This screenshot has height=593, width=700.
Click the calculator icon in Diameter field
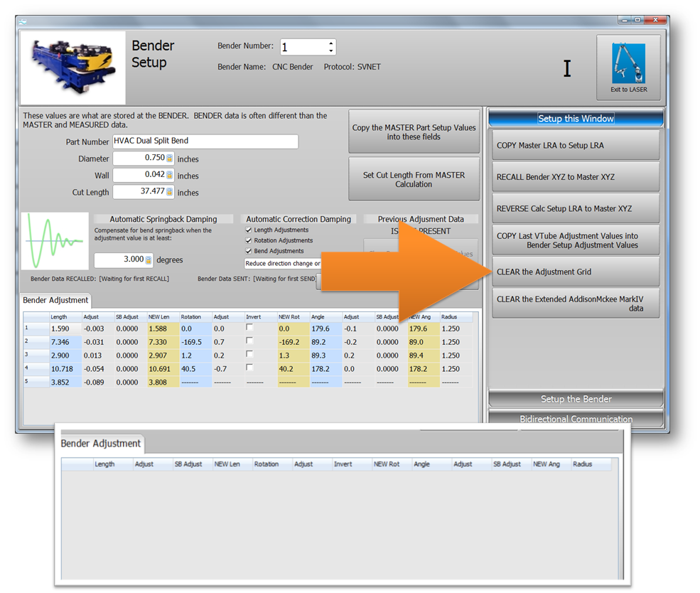170,159
